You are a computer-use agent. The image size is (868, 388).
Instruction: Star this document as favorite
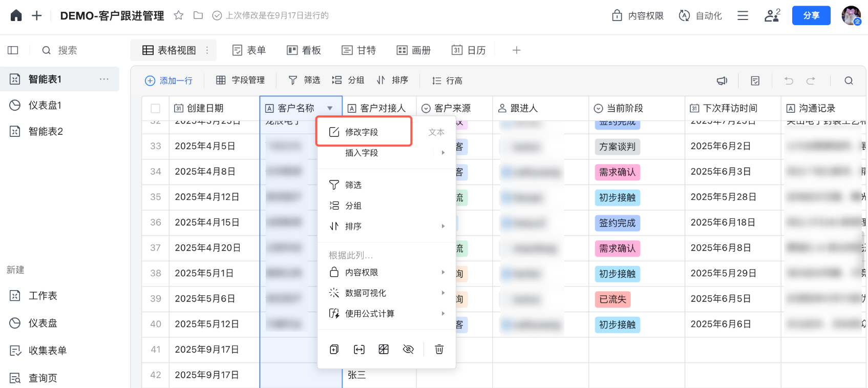(178, 15)
